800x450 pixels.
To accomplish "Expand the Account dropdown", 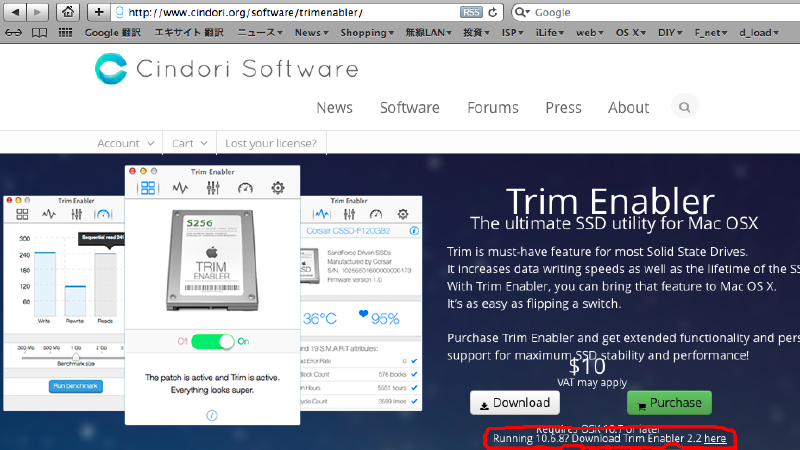I will (126, 143).
